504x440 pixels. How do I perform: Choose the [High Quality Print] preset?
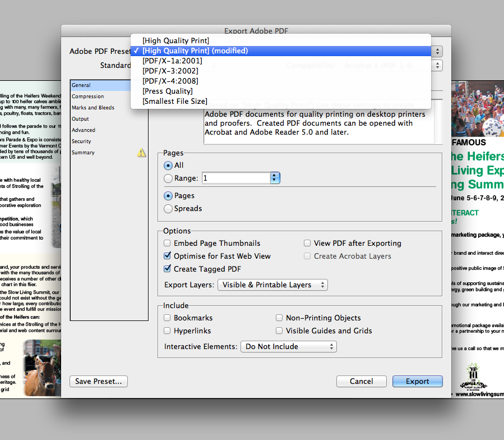coord(281,40)
